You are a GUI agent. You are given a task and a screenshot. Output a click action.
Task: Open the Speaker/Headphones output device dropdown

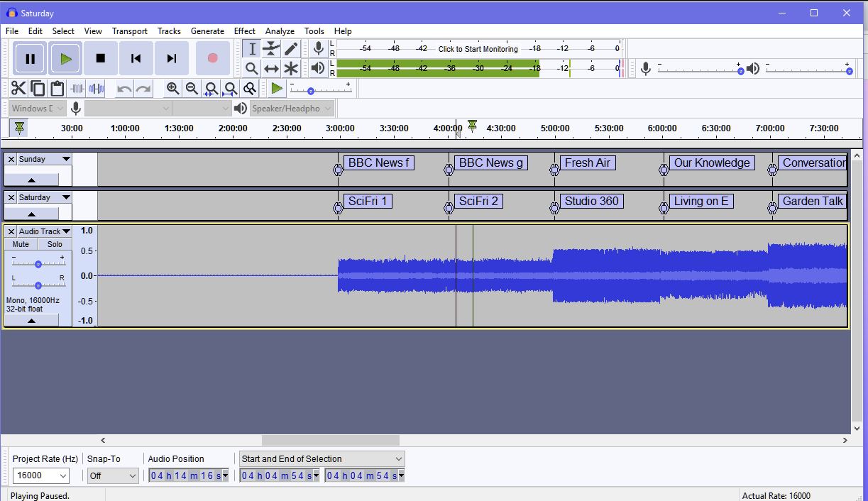[292, 108]
